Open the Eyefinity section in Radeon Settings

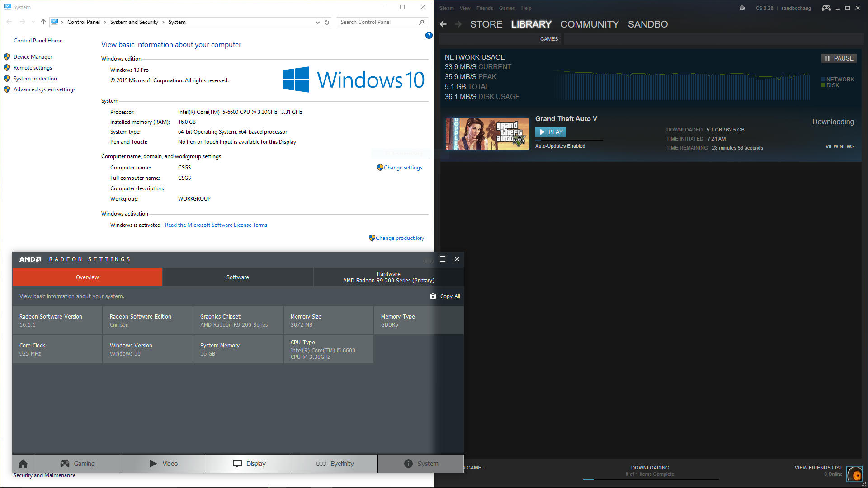335,464
